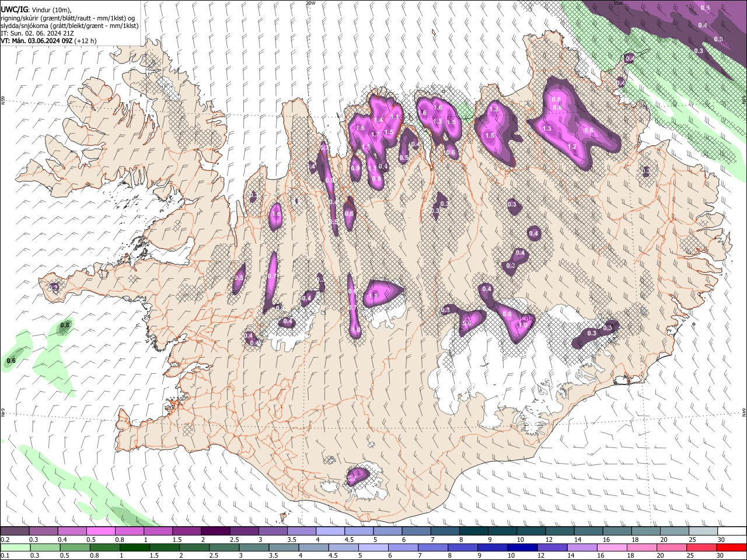Click the '0.8' value in the offshore green rain patch

pyautogui.click(x=65, y=325)
